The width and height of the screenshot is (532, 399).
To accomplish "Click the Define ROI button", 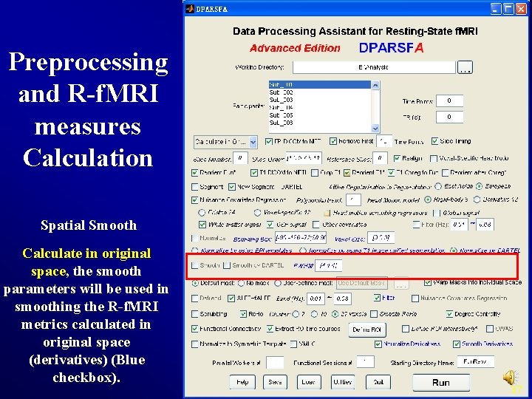I will (367, 330).
